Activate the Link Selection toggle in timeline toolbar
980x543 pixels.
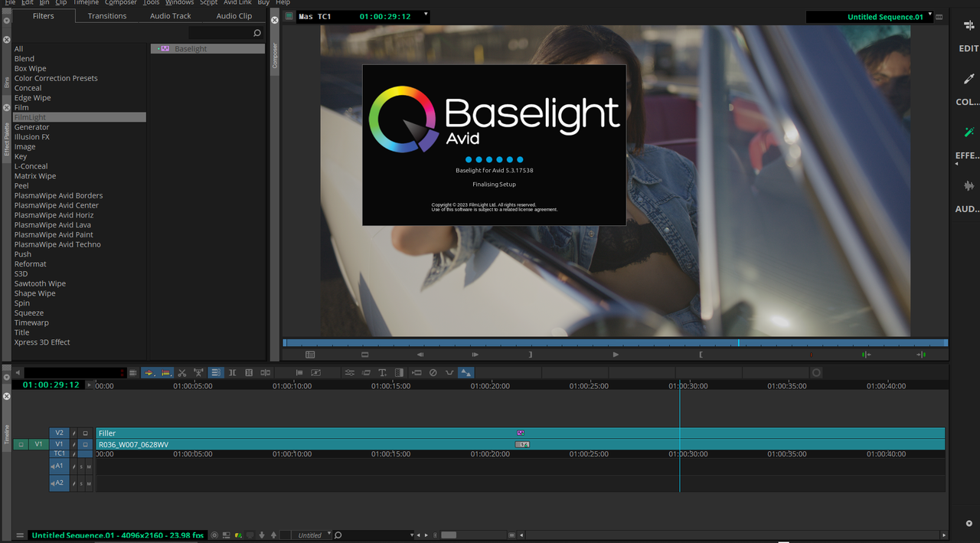(x=216, y=373)
